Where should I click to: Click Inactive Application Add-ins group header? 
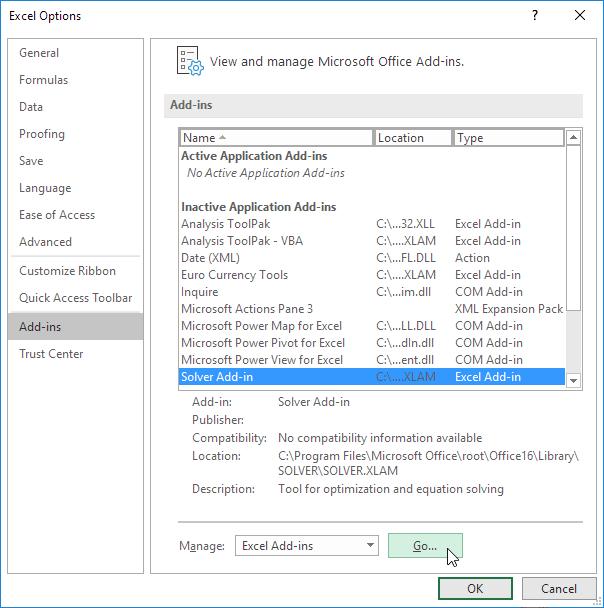pyautogui.click(x=259, y=207)
